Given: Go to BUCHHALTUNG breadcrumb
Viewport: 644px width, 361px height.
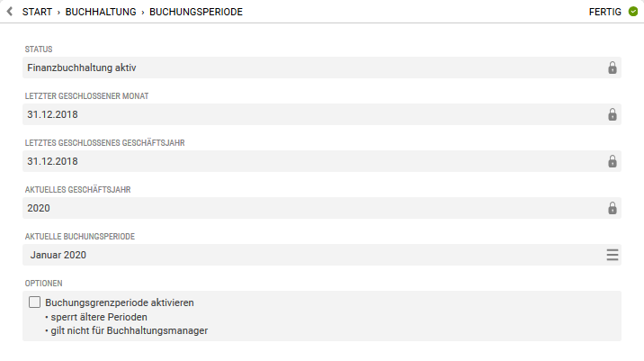Looking at the screenshot, I should click(101, 12).
